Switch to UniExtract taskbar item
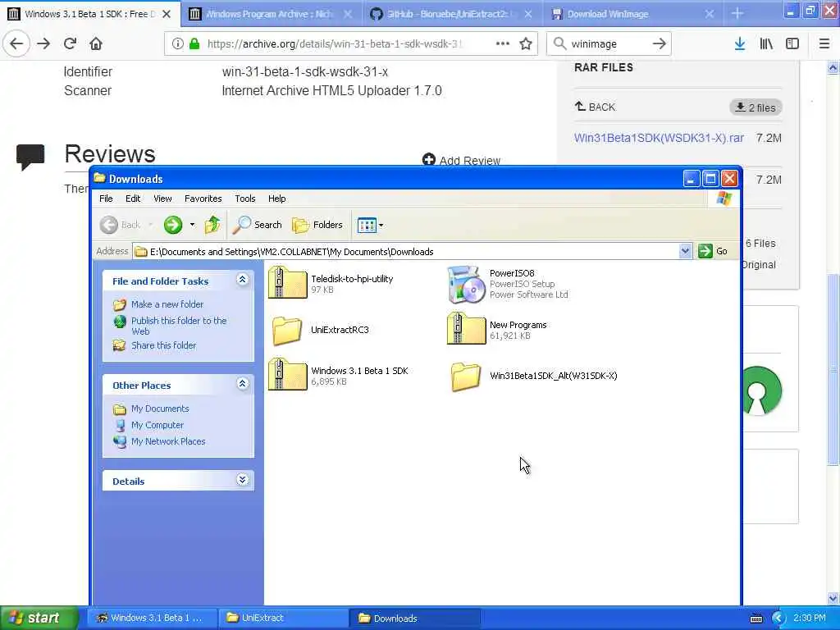Viewport: 840px width, 630px height. tap(283, 618)
